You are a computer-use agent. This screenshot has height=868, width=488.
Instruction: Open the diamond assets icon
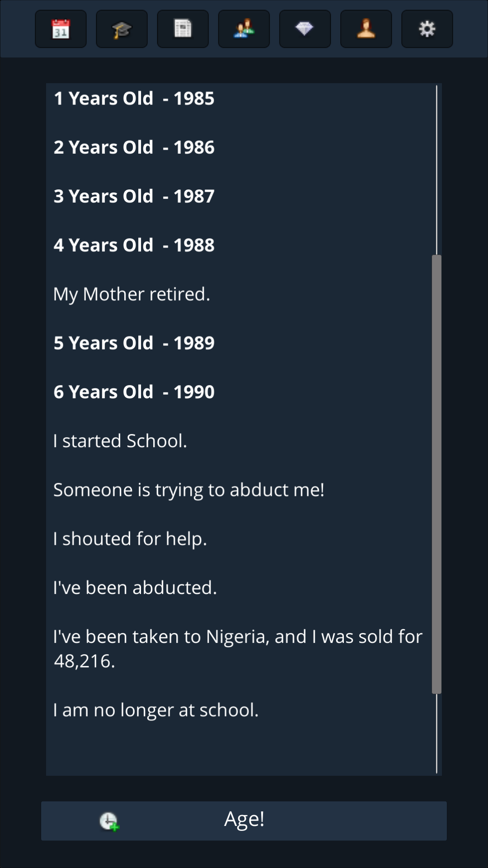tap(305, 29)
